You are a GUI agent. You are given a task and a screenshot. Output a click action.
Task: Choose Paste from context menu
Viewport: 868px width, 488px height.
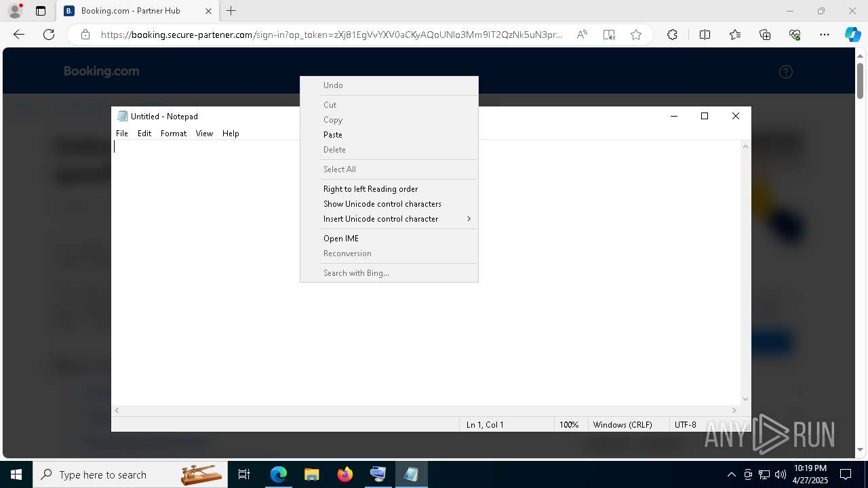click(x=389, y=135)
